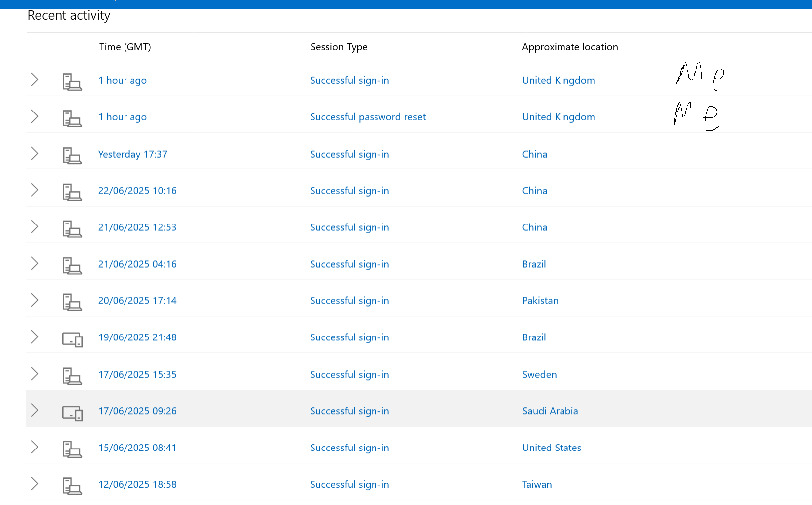Expand the 22/06/2025 10:16 row chevron
This screenshot has height=505, width=812.
[35, 190]
